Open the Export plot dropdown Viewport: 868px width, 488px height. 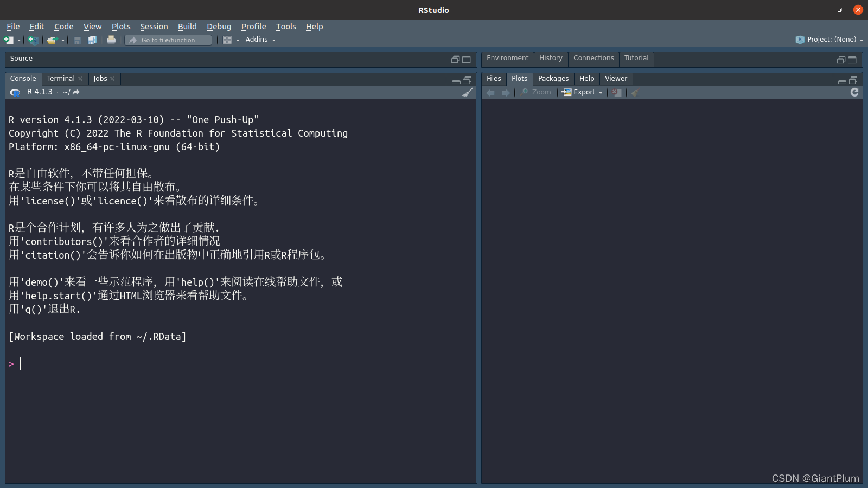pos(583,92)
